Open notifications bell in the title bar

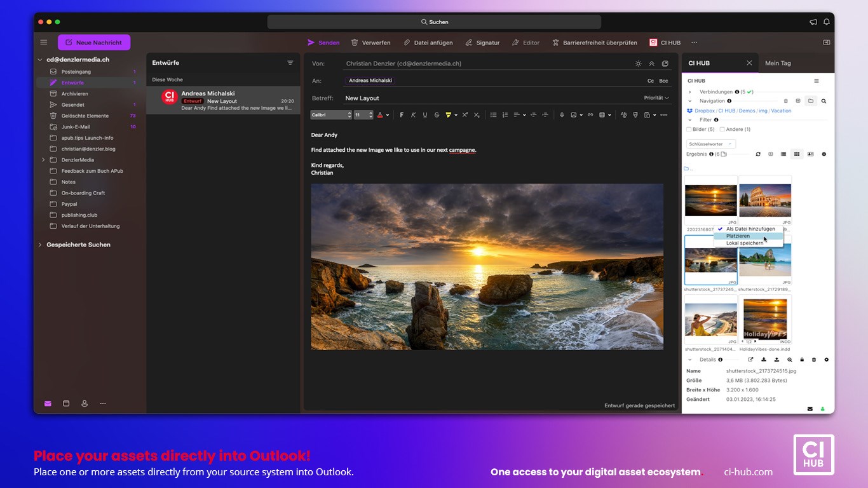(827, 22)
